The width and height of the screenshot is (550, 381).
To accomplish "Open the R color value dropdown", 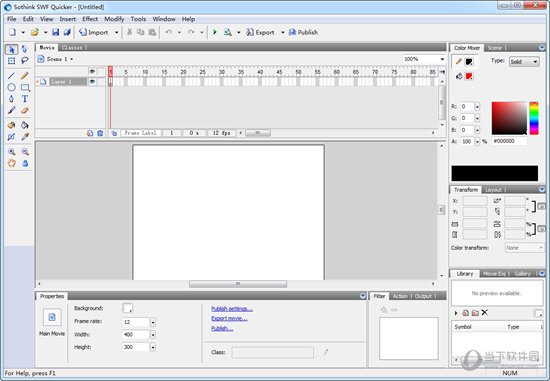I will [477, 107].
